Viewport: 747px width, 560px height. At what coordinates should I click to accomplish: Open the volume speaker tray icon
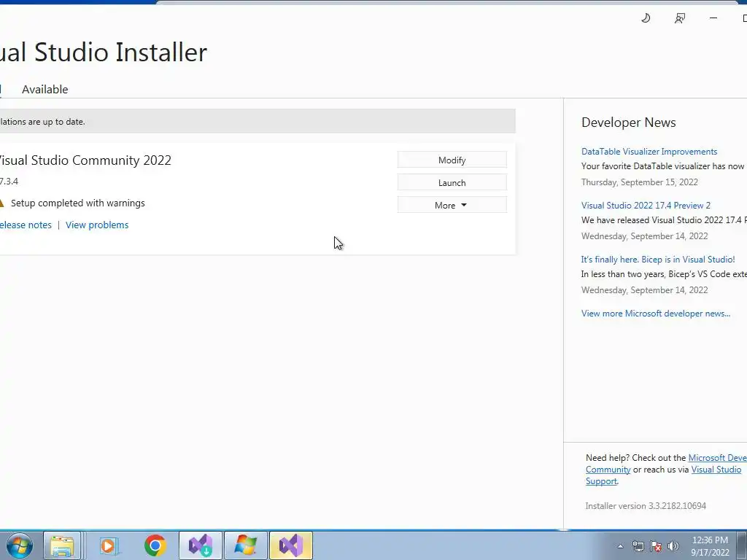pos(673,546)
